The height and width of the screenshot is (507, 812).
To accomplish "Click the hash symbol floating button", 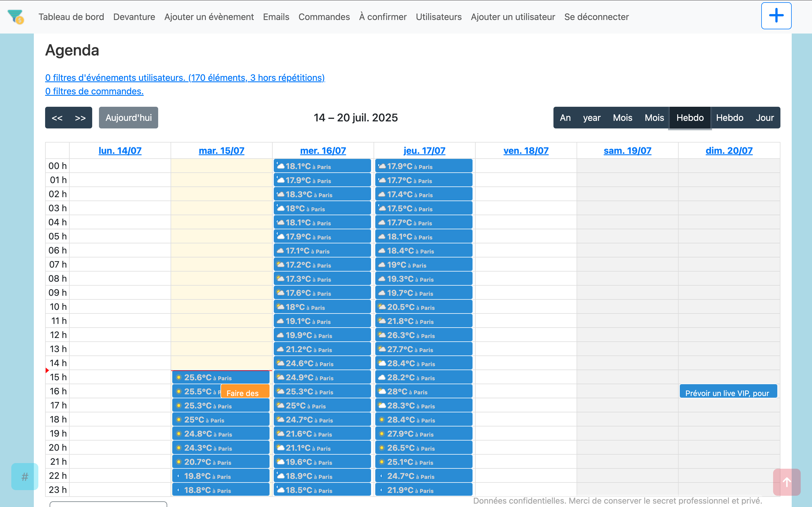I will pyautogui.click(x=25, y=477).
